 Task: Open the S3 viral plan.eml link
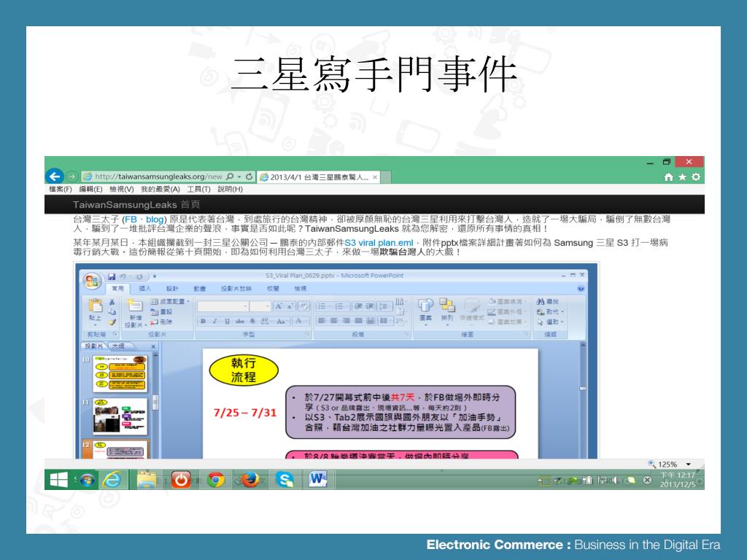379,242
